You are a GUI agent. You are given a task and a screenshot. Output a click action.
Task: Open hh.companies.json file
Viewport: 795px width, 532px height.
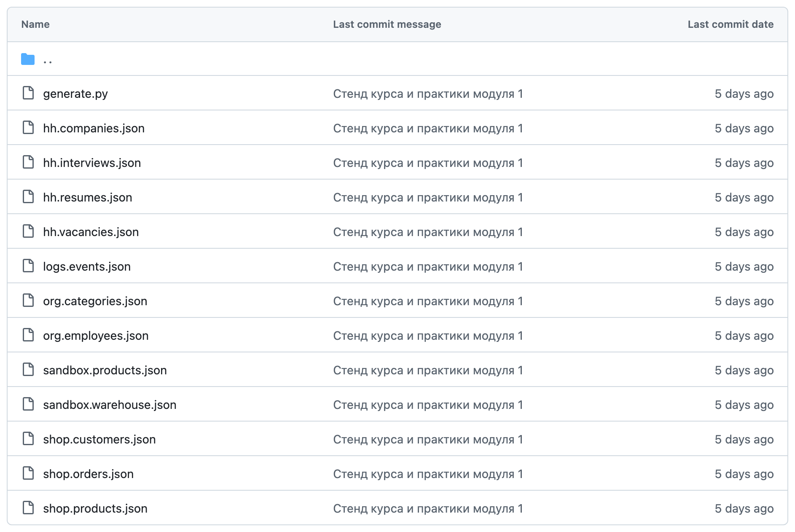tap(94, 128)
